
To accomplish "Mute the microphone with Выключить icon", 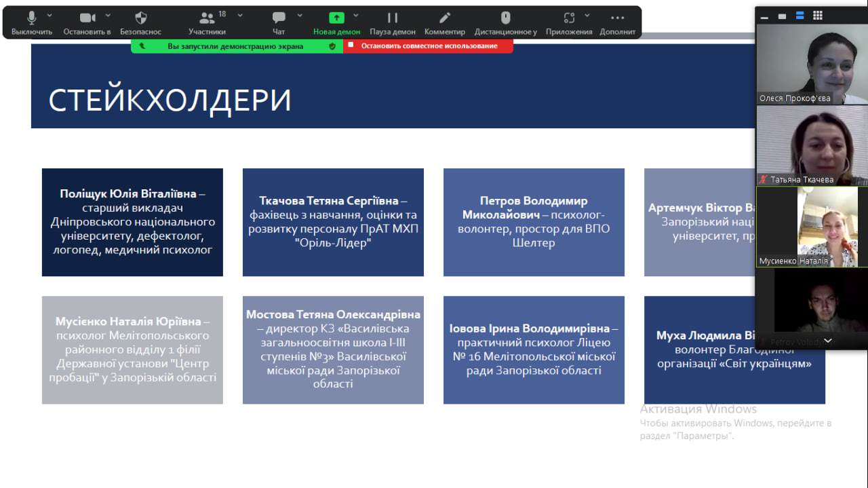I will click(x=31, y=18).
